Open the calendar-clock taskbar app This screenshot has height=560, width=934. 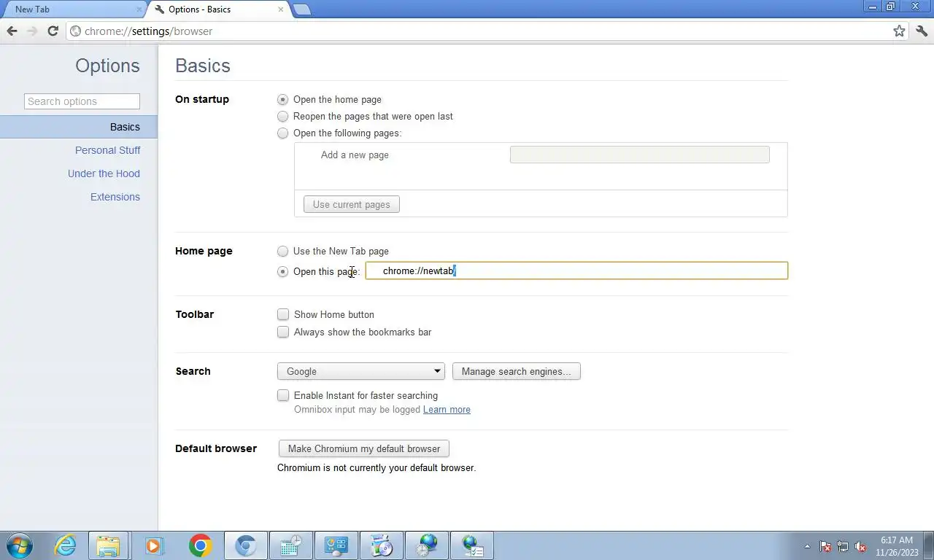coord(291,545)
